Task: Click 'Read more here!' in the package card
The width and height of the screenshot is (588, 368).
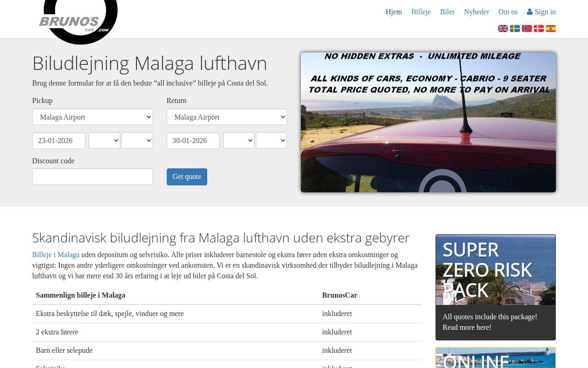Action: (467, 328)
